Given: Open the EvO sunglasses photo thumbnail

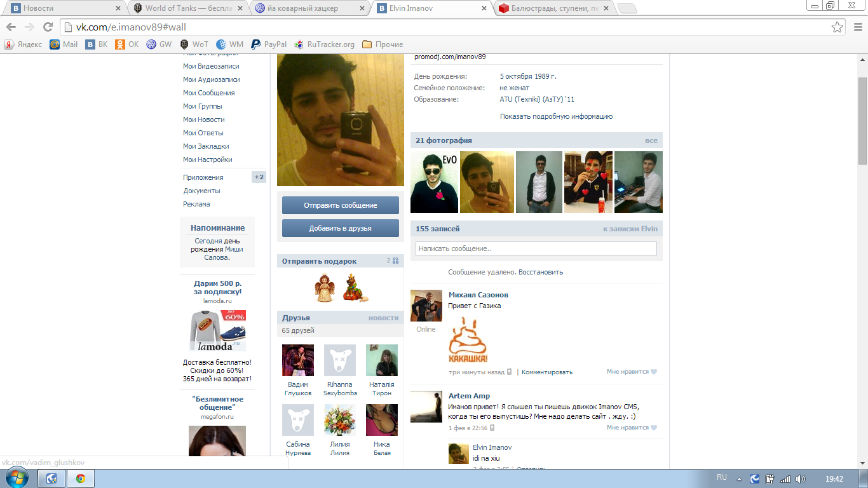Looking at the screenshot, I should coord(434,182).
